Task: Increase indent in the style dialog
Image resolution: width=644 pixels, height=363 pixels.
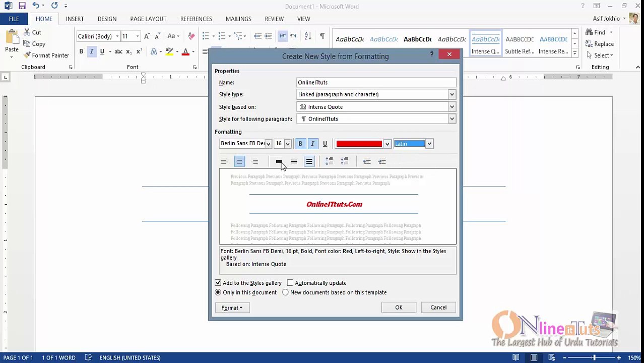Action: [382, 161]
